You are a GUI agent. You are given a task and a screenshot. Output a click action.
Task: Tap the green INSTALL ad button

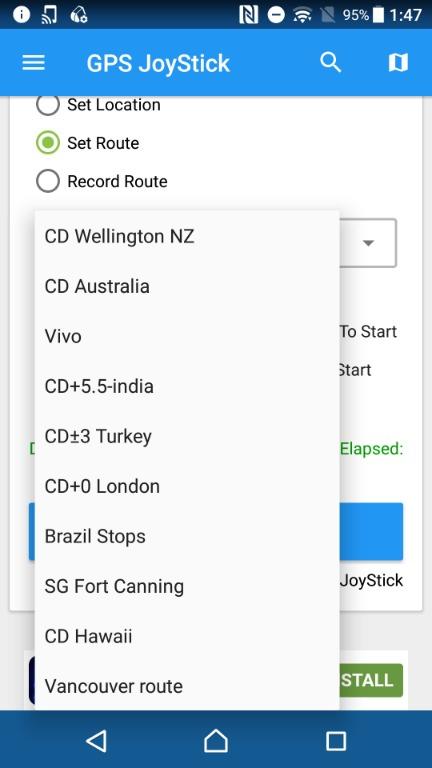[371, 680]
